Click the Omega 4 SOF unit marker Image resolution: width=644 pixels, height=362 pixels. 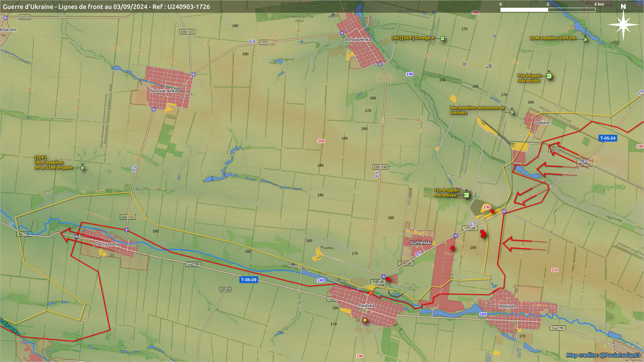[x=442, y=39]
